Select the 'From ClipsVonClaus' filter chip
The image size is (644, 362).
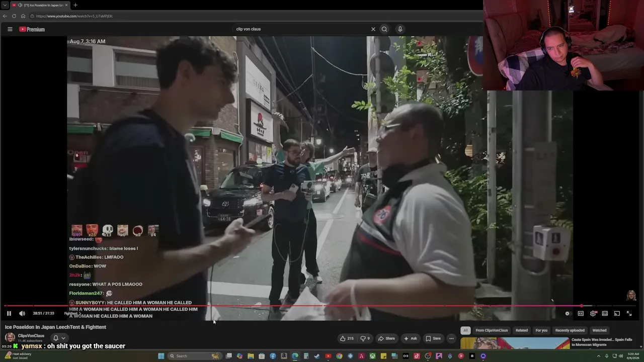492,330
